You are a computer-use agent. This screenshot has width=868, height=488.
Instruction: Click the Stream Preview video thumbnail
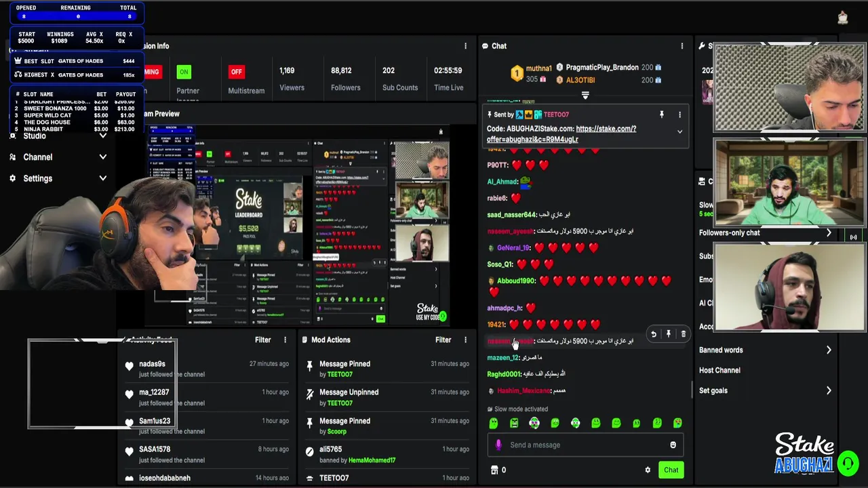point(298,224)
